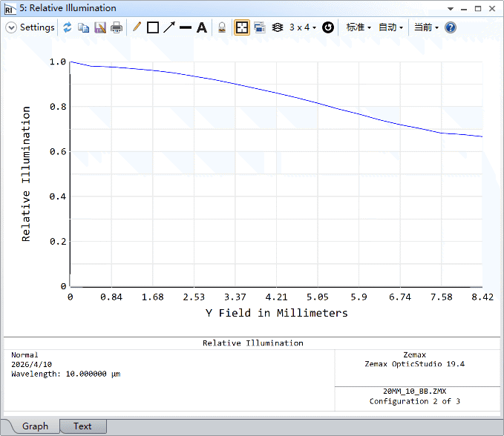Click the refresh update icon
The image size is (504, 436).
68,27
